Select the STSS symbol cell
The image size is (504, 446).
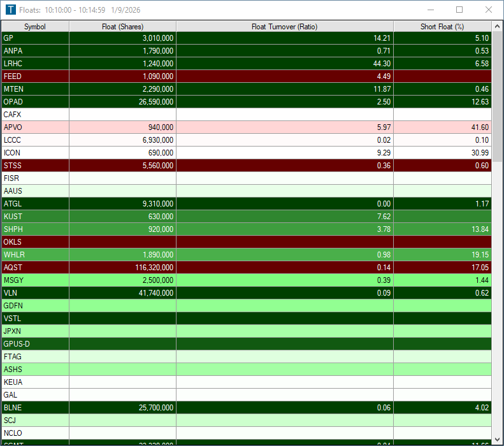click(35, 166)
